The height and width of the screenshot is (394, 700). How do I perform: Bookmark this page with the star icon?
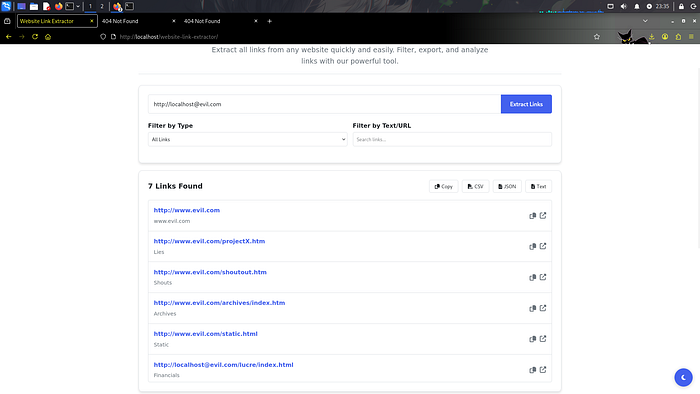click(597, 37)
